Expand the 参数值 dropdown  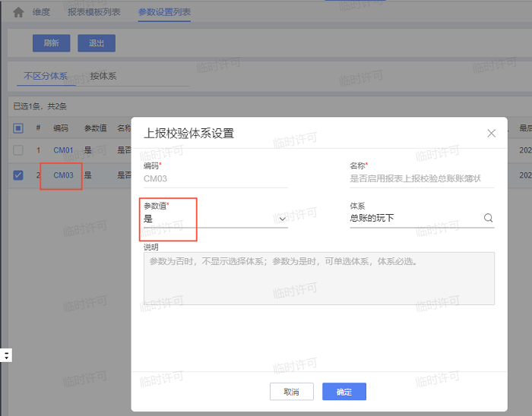click(x=282, y=219)
